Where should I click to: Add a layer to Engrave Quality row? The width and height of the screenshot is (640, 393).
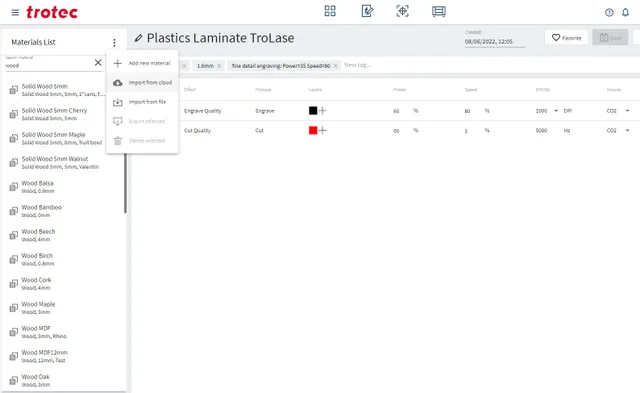tap(322, 111)
